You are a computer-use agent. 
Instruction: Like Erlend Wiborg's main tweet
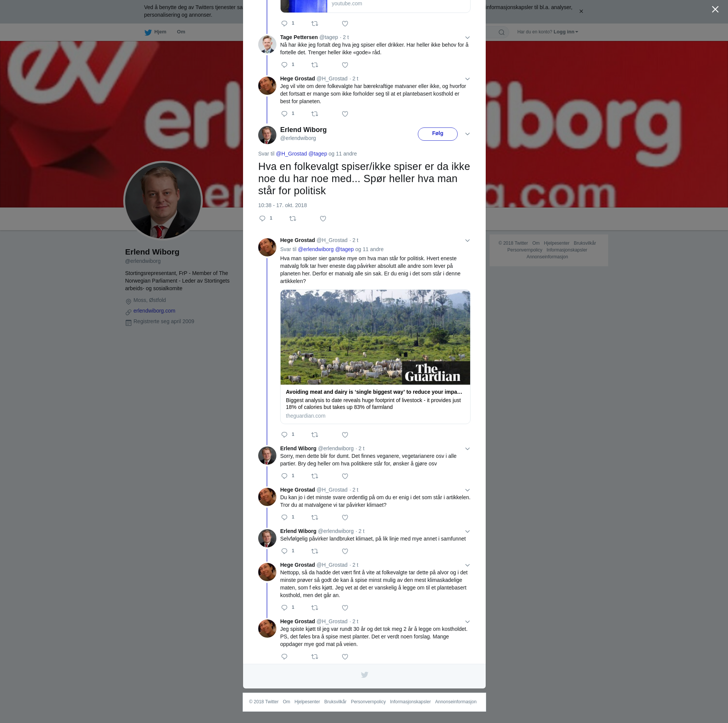323,218
